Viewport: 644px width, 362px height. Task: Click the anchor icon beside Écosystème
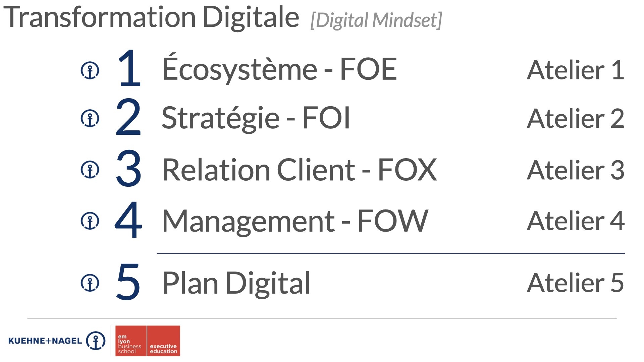pos(90,70)
